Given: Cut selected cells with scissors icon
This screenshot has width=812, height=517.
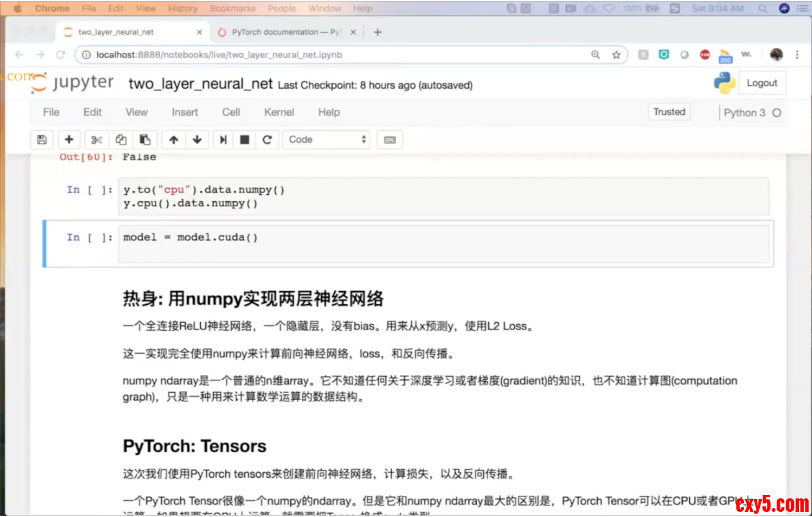Looking at the screenshot, I should click(x=97, y=140).
